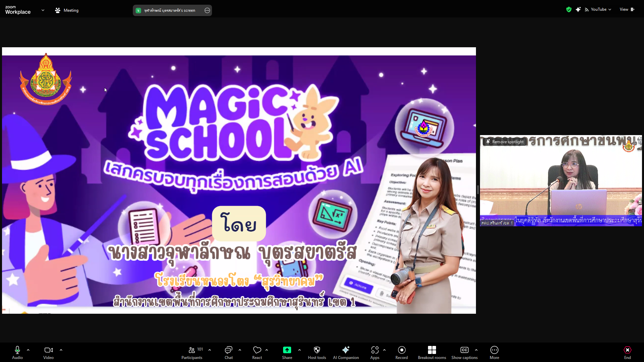Image resolution: width=644 pixels, height=362 pixels.
Task: Open the Participants panel
Action: coord(192,353)
